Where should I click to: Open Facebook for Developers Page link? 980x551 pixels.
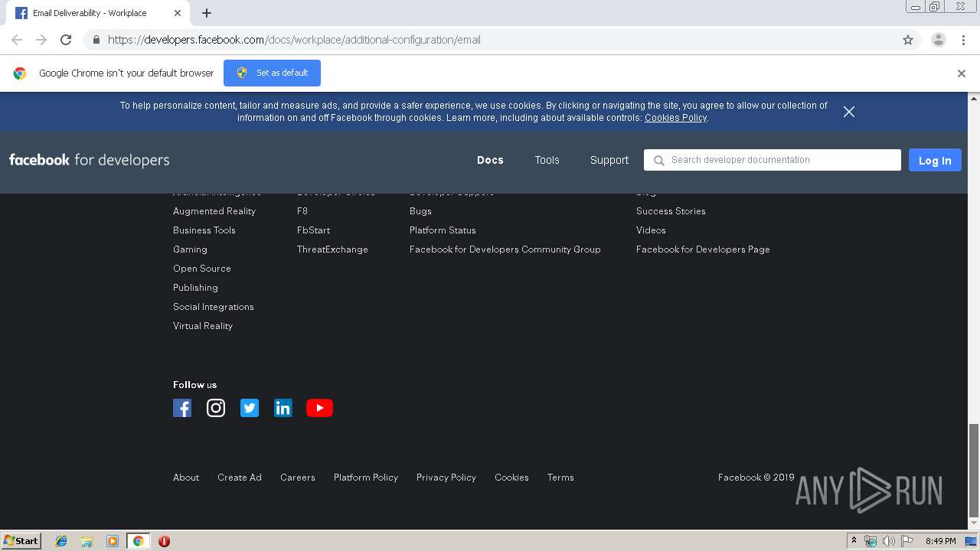pos(703,249)
